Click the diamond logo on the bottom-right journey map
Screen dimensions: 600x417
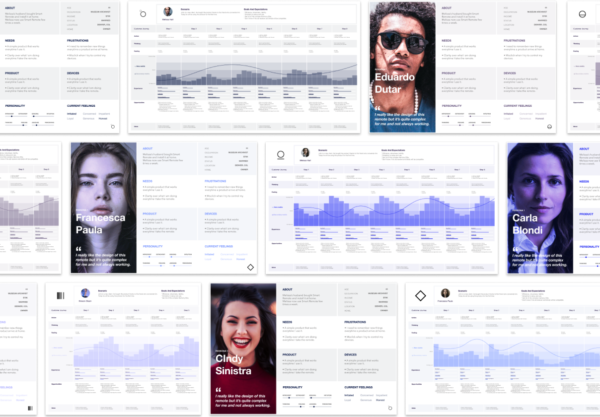(421, 296)
